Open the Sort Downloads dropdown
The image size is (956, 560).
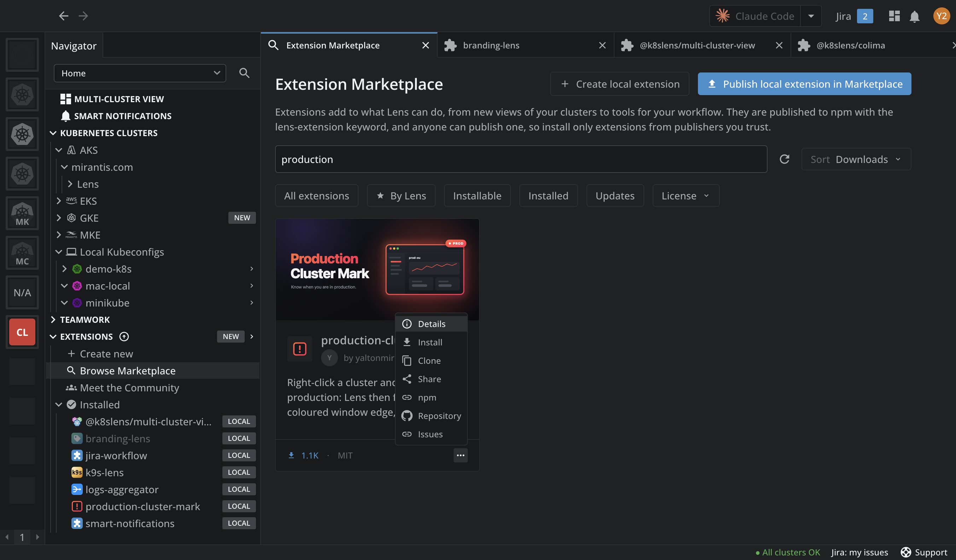click(856, 159)
